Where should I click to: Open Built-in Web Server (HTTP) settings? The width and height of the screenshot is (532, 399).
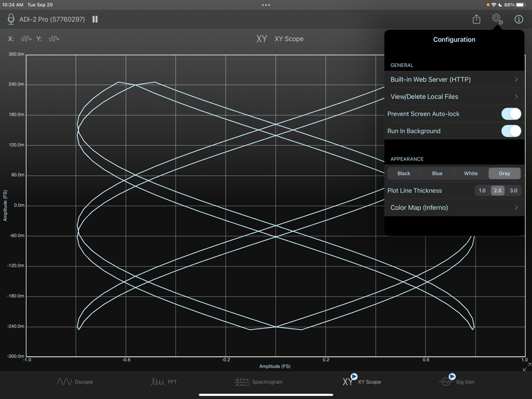tap(454, 80)
